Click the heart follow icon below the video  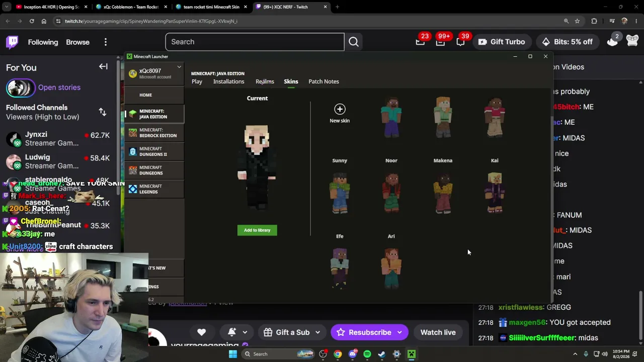[201, 332]
